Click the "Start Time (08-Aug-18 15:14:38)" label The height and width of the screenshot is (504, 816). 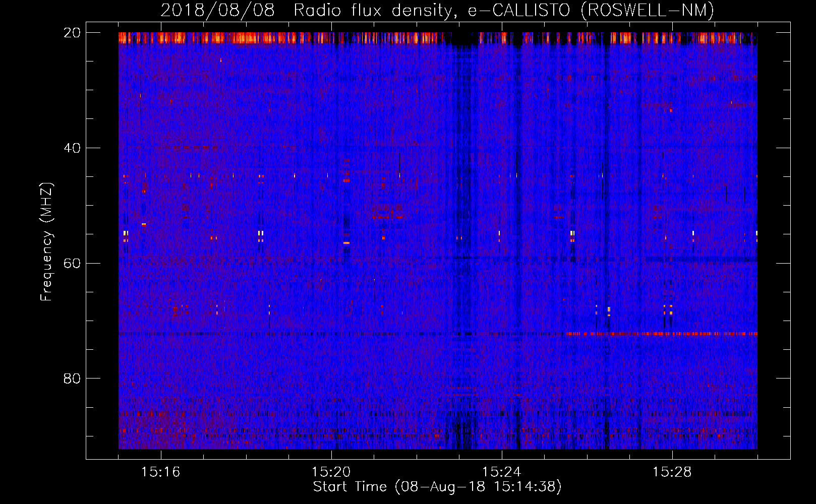(x=437, y=487)
